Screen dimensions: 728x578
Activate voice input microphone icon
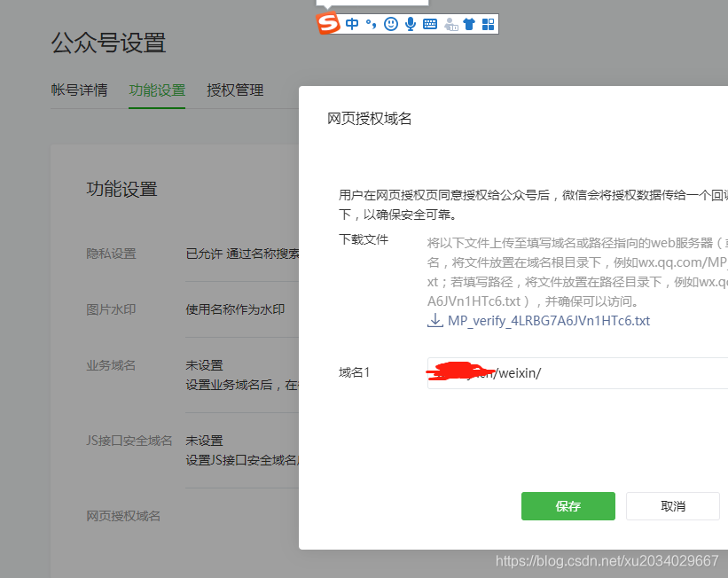click(411, 24)
